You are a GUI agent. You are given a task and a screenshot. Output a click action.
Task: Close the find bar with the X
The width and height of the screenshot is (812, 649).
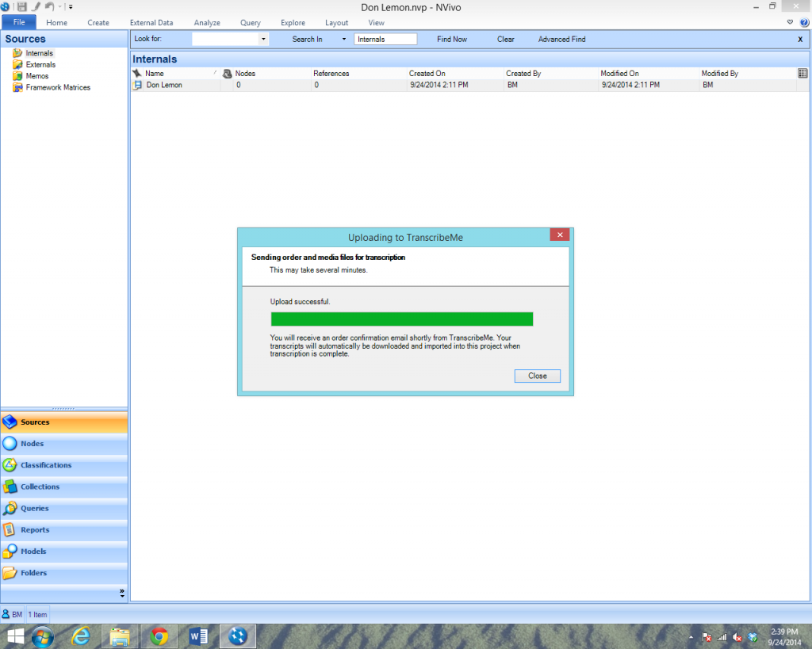(799, 40)
